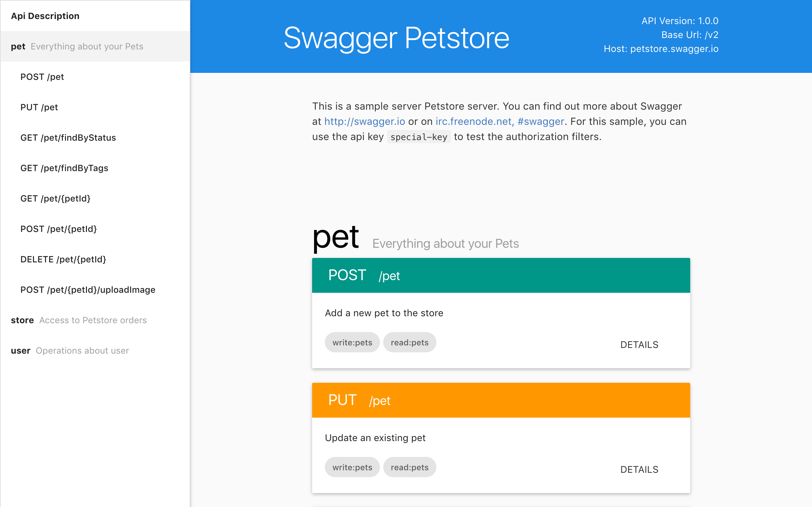This screenshot has height=507, width=812.
Task: Expand the store section in sidebar
Action: click(x=95, y=320)
